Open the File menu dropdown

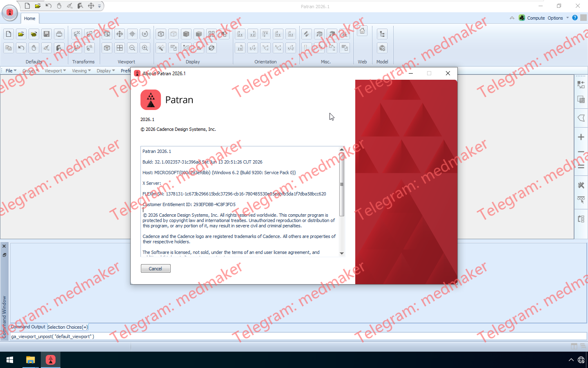tap(11, 71)
